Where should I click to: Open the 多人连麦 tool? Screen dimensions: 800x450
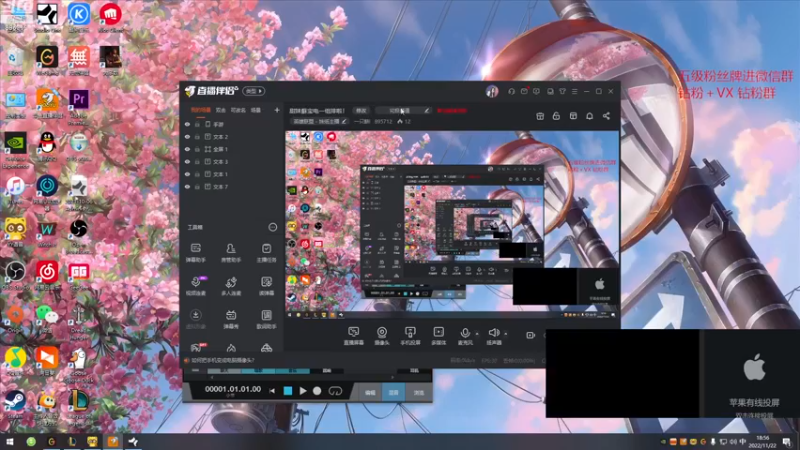click(231, 286)
